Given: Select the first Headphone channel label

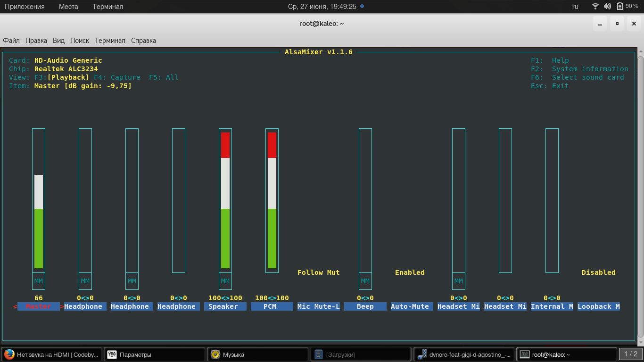Looking at the screenshot, I should pos(85,306).
